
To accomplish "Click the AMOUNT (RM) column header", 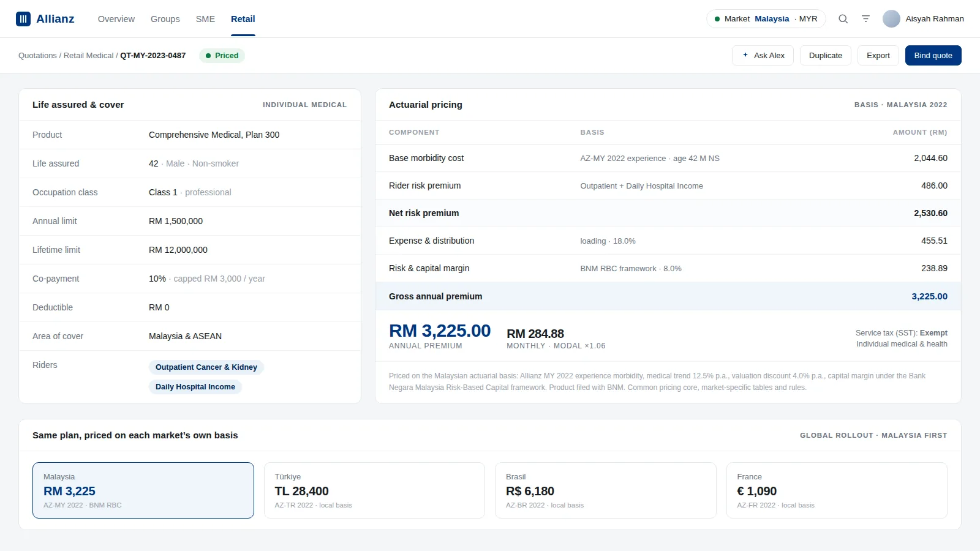I will click(920, 132).
